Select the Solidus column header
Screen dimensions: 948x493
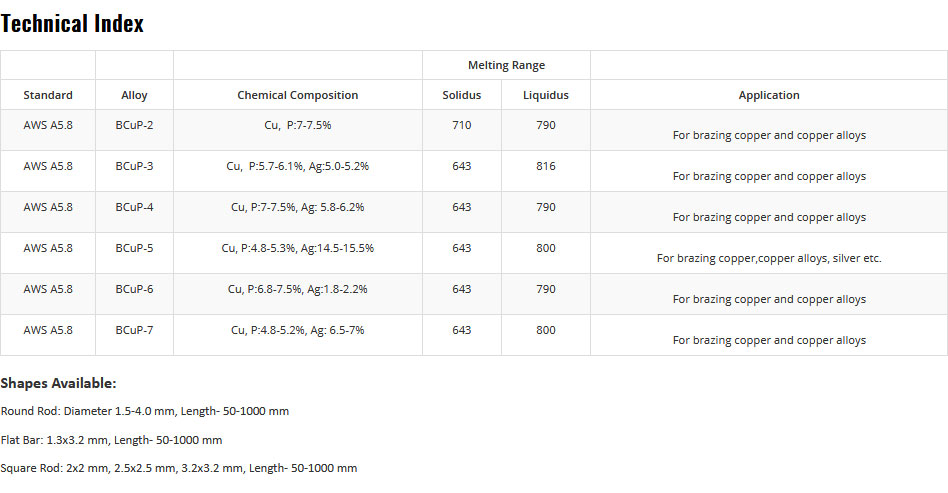coord(462,95)
